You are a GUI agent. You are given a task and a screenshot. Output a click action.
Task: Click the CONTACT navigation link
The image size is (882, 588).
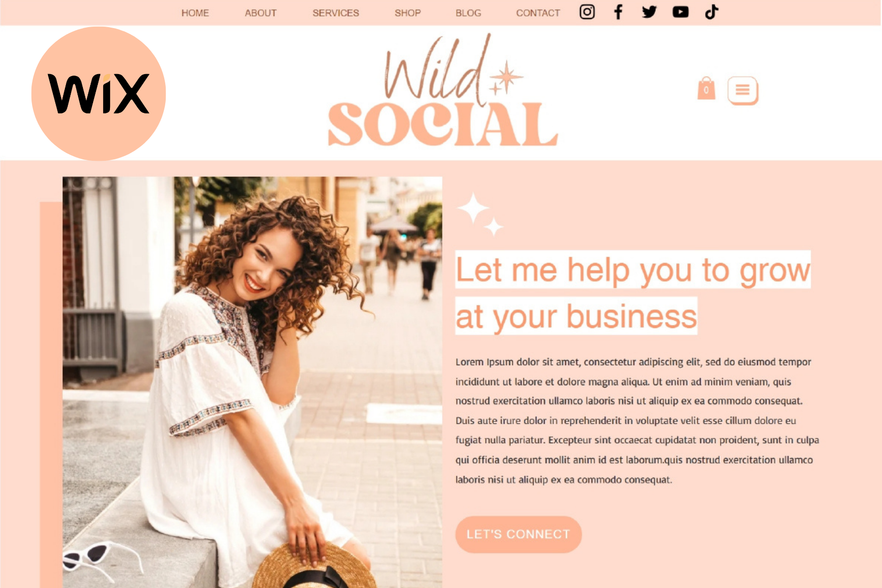click(x=538, y=13)
